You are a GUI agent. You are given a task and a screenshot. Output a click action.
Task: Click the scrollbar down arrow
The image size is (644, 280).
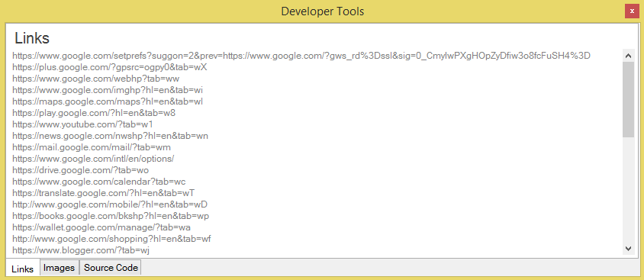click(628, 249)
